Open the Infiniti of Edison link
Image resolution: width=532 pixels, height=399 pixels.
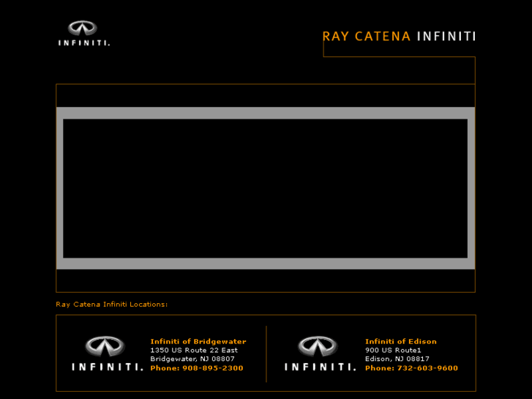[401, 342]
